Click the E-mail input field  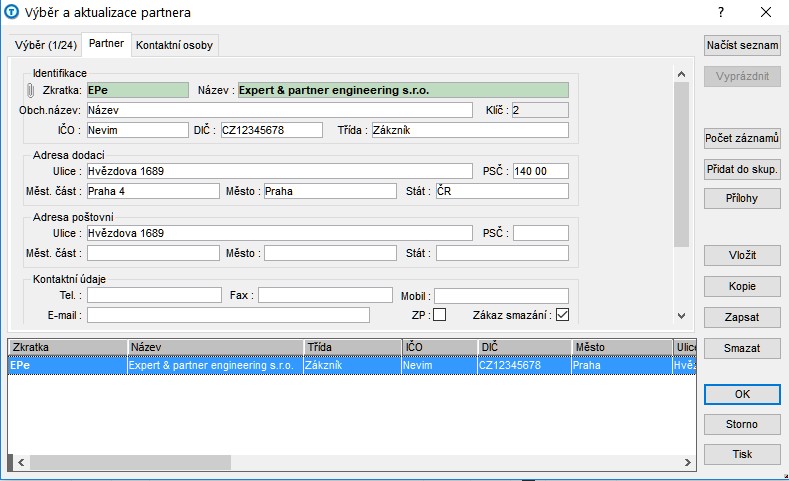click(228, 315)
